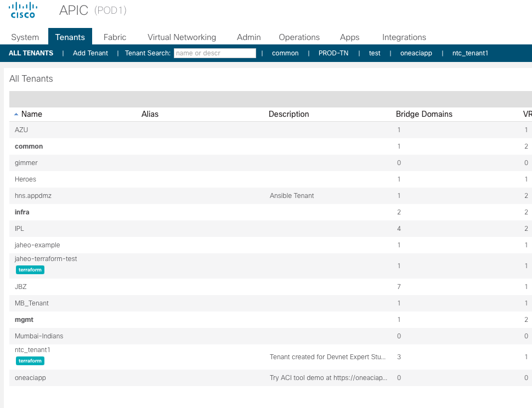The width and height of the screenshot is (532, 408).
Task: Select the hns.appdmz tenant
Action: tap(33, 196)
